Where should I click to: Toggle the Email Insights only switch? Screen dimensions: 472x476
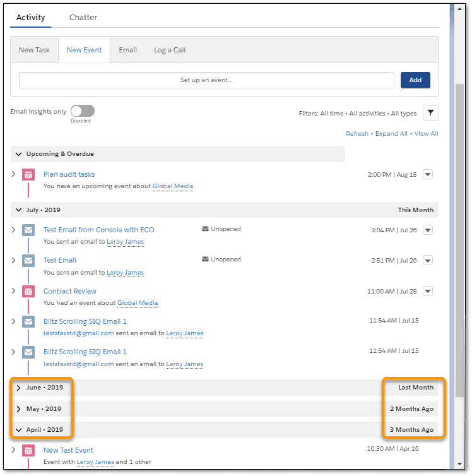(83, 111)
